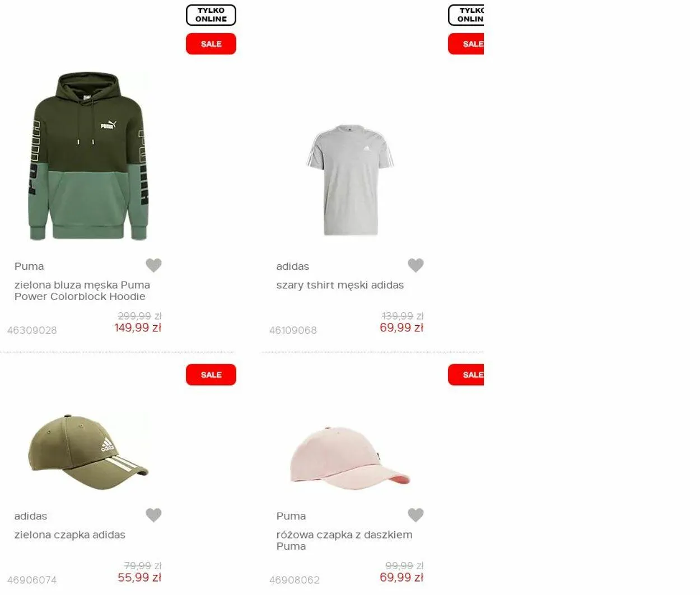Open the grey adidas t-shirt image

tap(350, 180)
